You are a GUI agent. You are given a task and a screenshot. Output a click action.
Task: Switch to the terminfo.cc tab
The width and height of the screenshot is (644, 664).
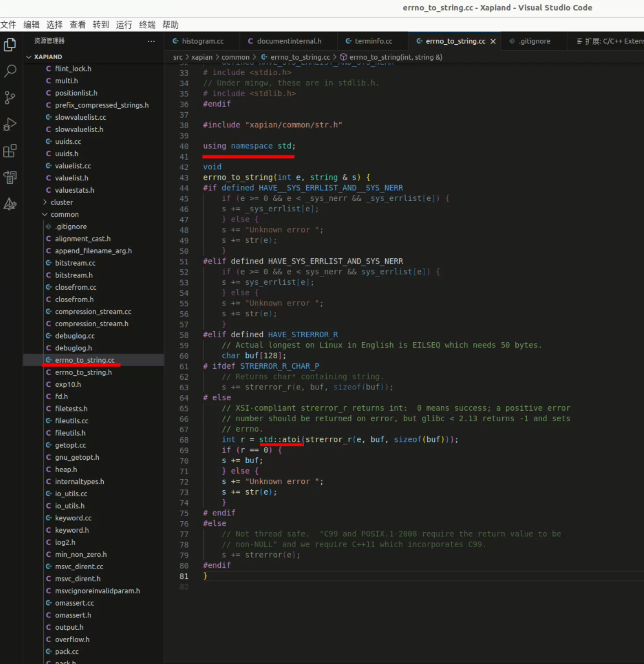[x=373, y=41]
